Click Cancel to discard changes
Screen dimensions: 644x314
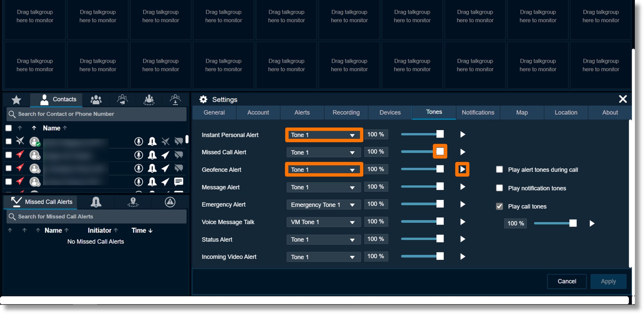click(567, 282)
